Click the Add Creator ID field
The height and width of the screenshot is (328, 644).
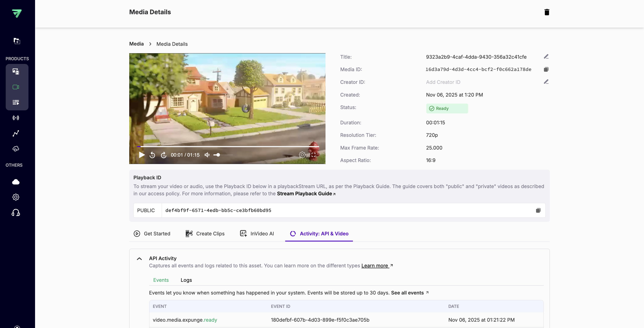443,82
